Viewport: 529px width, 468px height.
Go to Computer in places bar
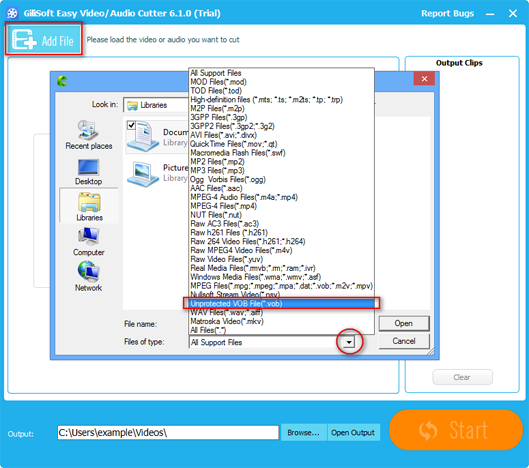pyautogui.click(x=89, y=242)
